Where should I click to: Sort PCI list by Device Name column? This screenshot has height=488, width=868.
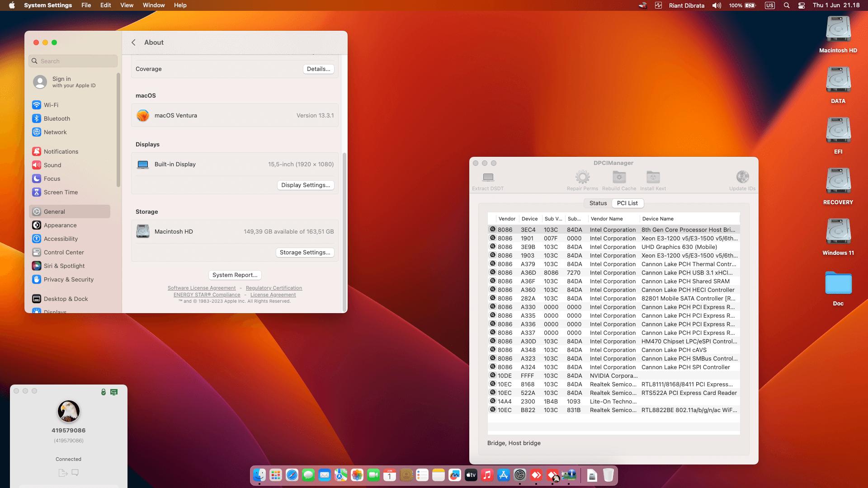coord(689,219)
